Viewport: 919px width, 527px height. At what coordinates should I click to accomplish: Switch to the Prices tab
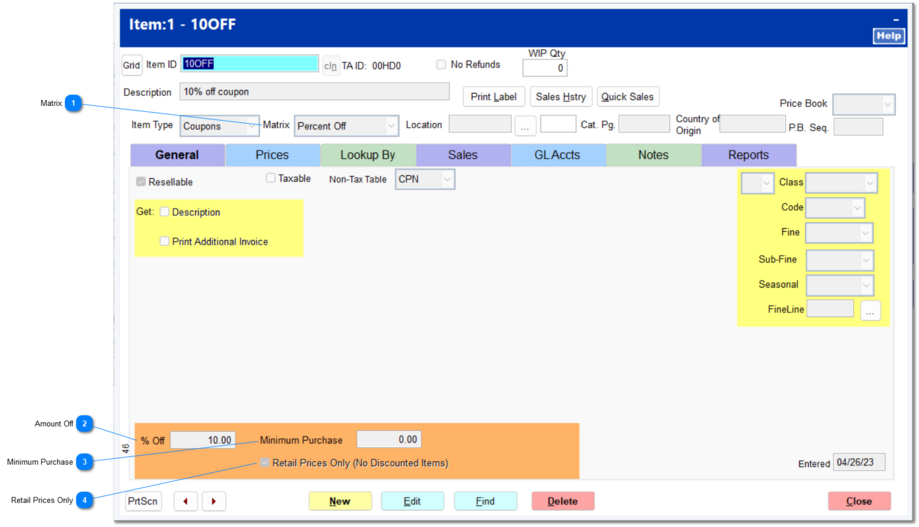(272, 155)
